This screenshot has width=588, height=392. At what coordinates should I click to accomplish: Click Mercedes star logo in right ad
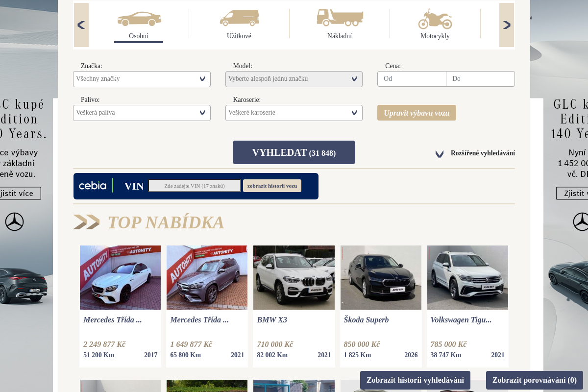tap(581, 222)
